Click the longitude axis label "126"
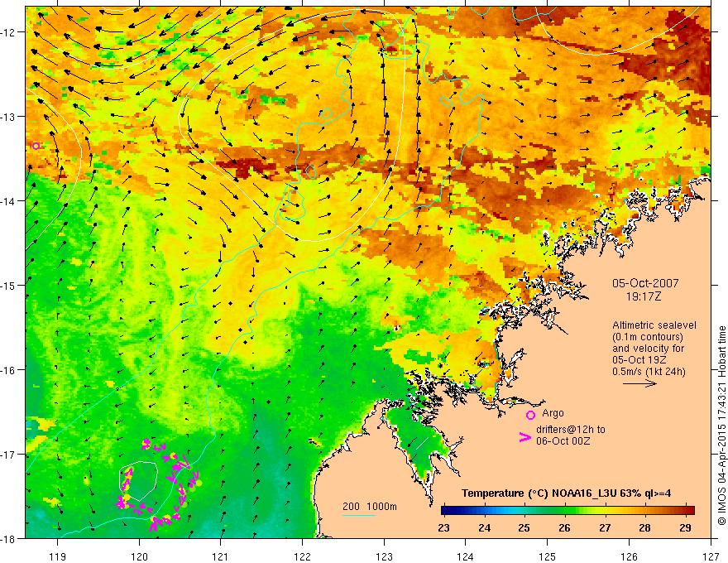 (629, 556)
